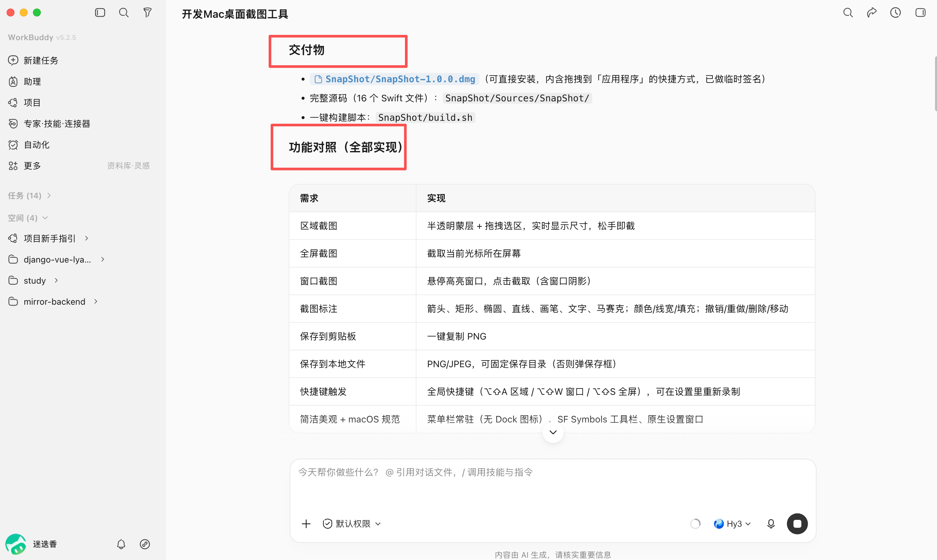Click the 保存到剪贴板 table cell
937x560 pixels.
point(353,336)
